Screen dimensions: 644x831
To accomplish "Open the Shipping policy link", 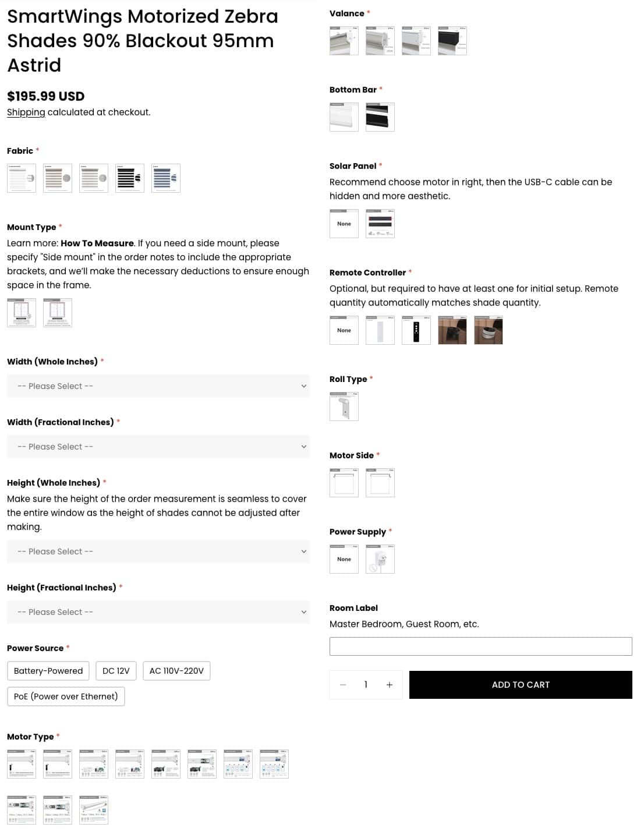I will click(26, 112).
